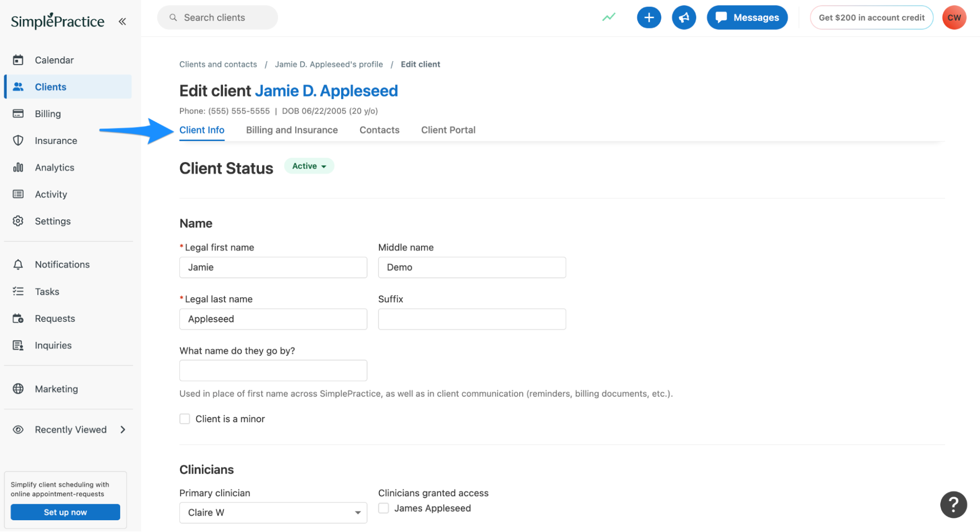The height and width of the screenshot is (532, 980).
Task: Open Marketing in the sidebar
Action: 68,389
